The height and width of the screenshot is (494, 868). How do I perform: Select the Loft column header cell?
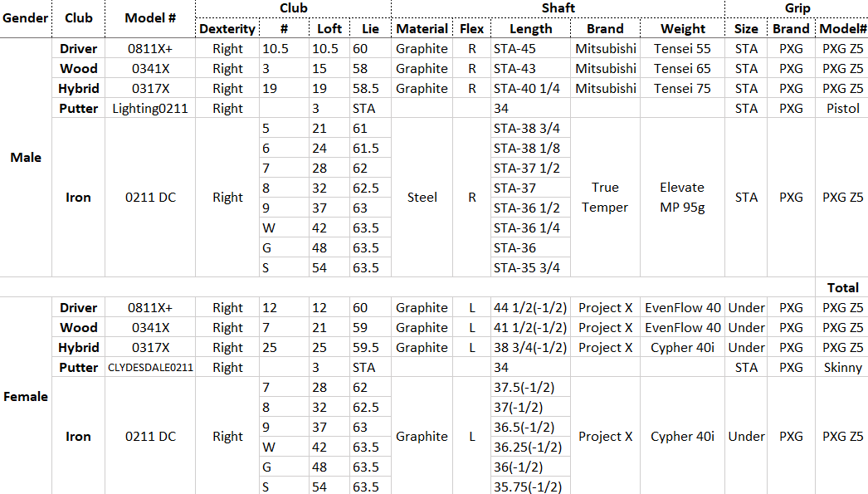coord(329,28)
